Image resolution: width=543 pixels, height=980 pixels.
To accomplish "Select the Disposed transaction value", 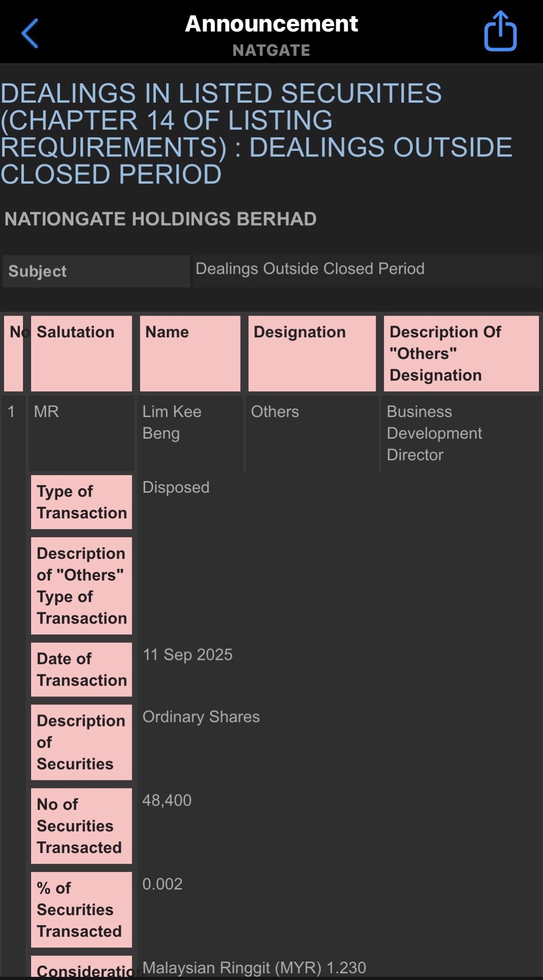I will click(176, 487).
